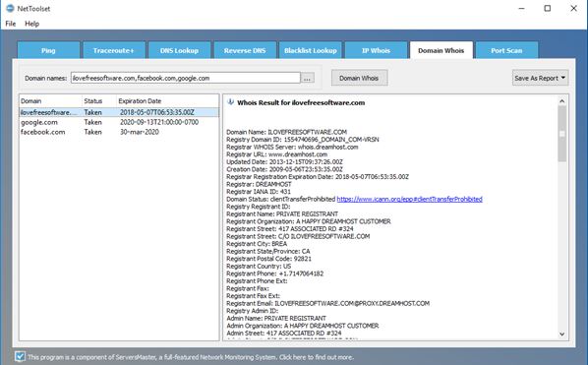Open the Blacklist Lookup tab
The height and width of the screenshot is (365, 588).
pyautogui.click(x=310, y=50)
